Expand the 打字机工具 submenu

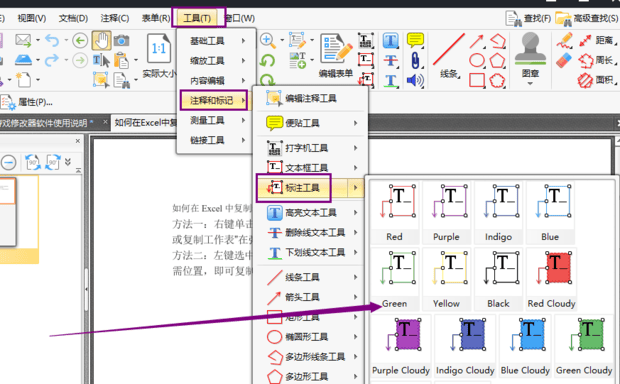pos(310,148)
